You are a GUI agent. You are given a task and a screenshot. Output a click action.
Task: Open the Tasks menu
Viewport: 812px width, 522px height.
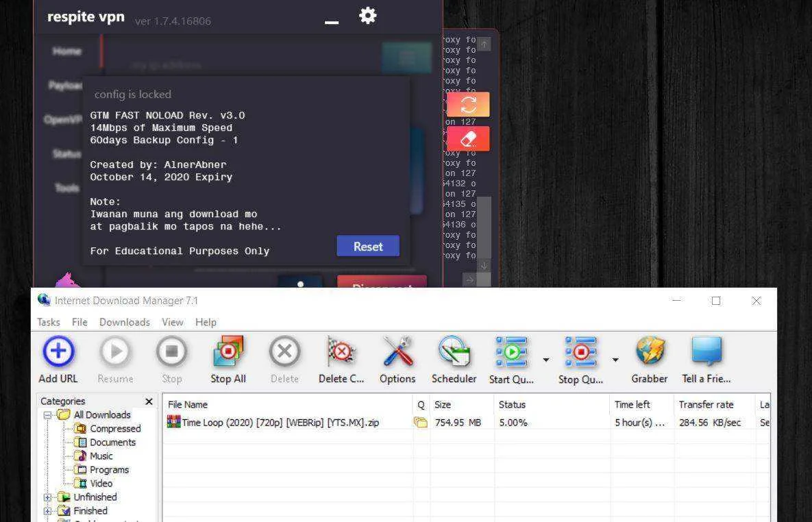(x=49, y=322)
